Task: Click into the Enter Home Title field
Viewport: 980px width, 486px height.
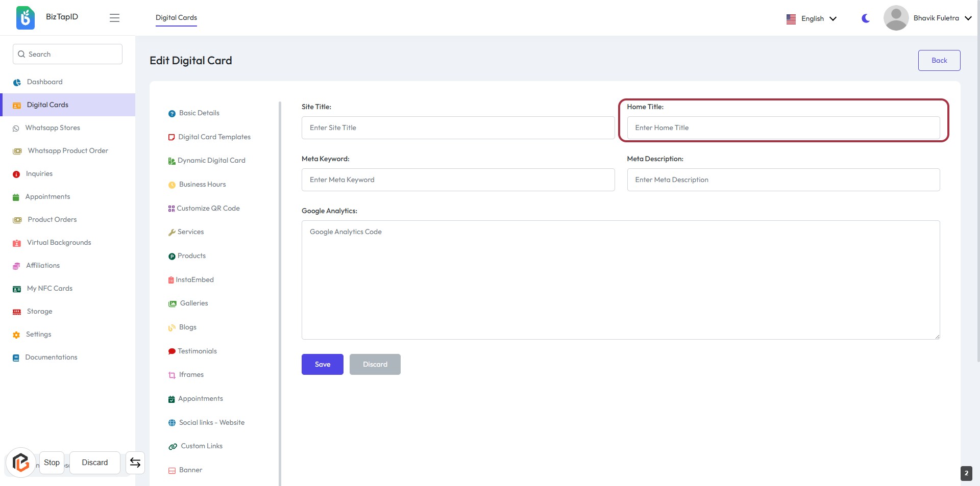Action: [783, 128]
